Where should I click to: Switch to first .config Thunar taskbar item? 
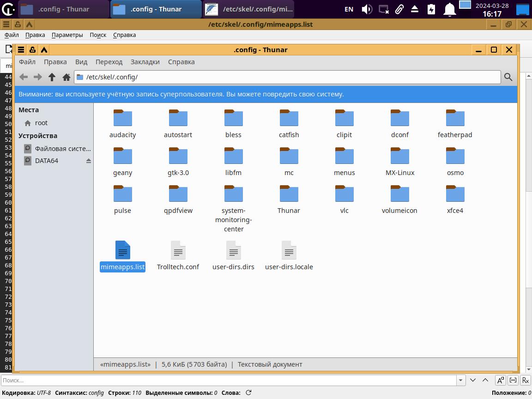[x=63, y=9]
